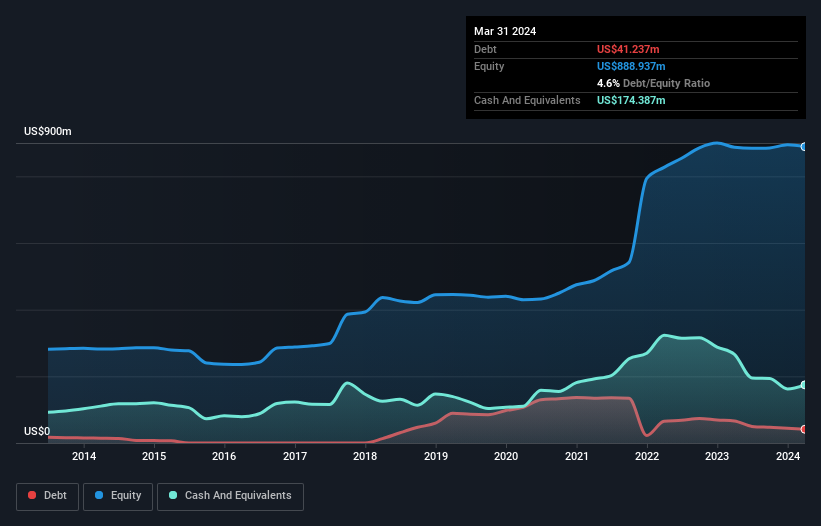821x526 pixels.
Task: Click the Mar 31 2024 tooltip date
Action: click(x=505, y=31)
